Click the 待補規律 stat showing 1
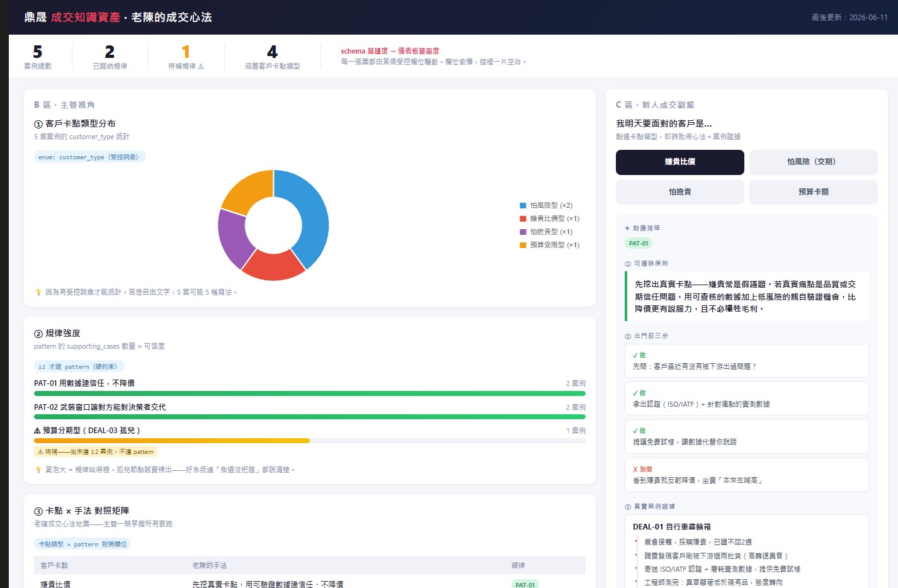The image size is (898, 588). [186, 56]
